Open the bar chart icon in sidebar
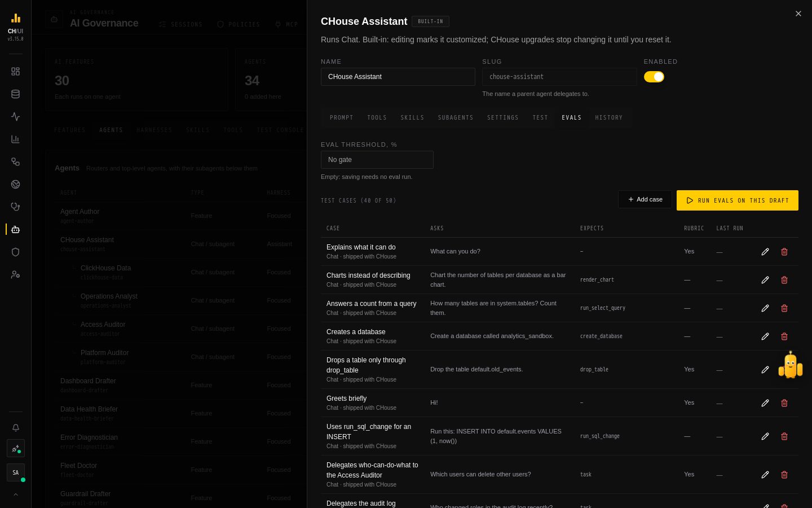 tap(15, 139)
